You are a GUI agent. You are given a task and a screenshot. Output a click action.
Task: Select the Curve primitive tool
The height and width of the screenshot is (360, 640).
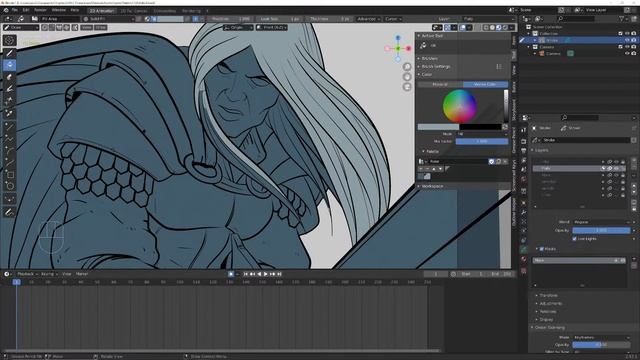[x=10, y=163]
